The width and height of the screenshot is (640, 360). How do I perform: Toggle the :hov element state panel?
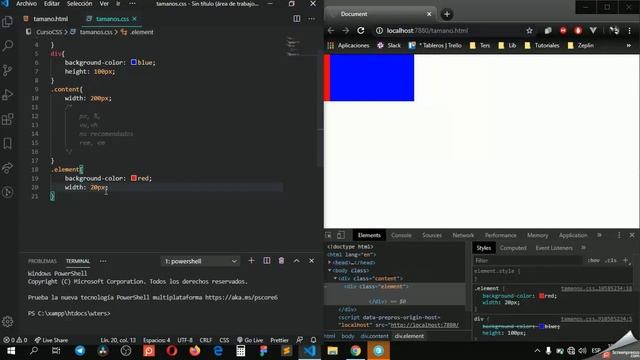(x=593, y=260)
